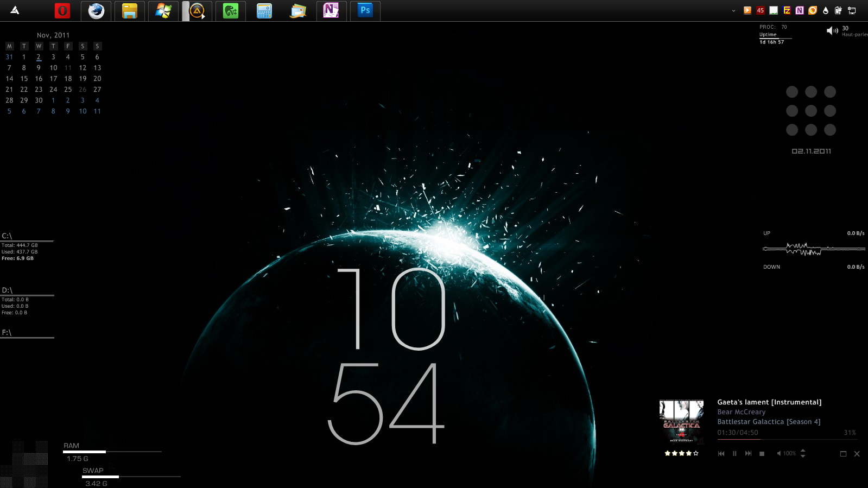
Task: Click the Free: 6.9 GB value
Action: point(17,258)
